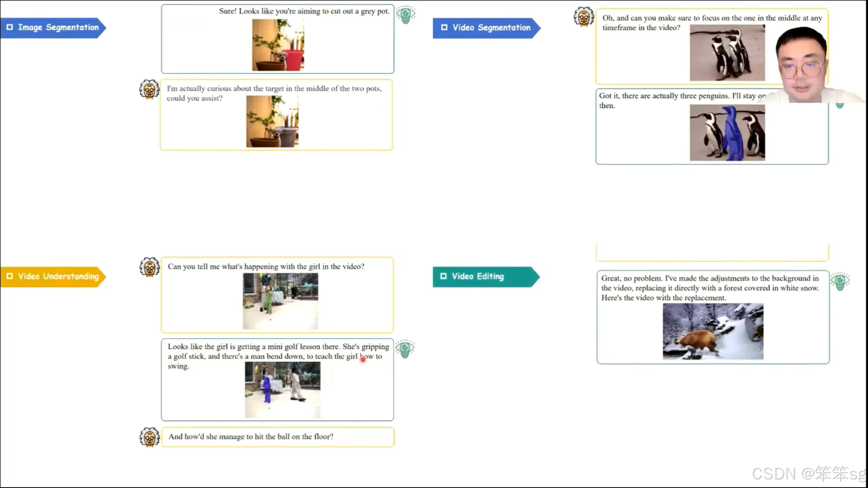Screen dimensions: 868x488
Task: Click lightbulb bot icon beside golf lesson answer
Action: [405, 349]
